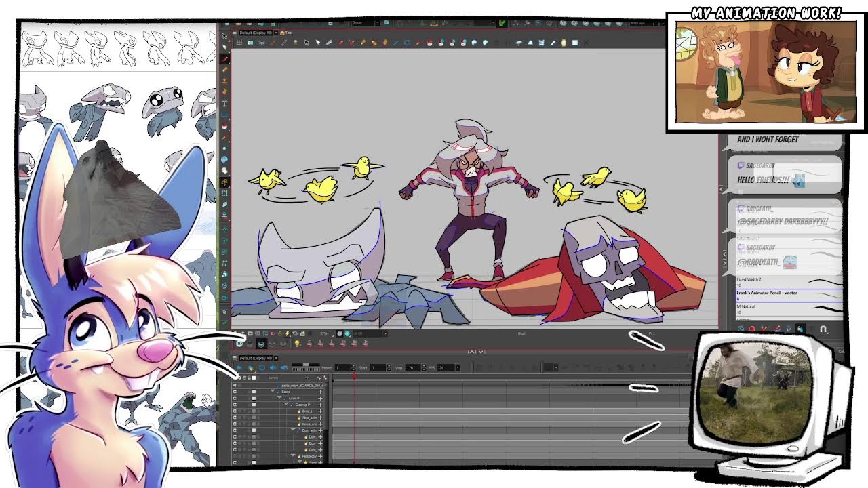Screen dimensions: 868x488
Task: Click the Stop frame field showing 126
Action: (413, 368)
